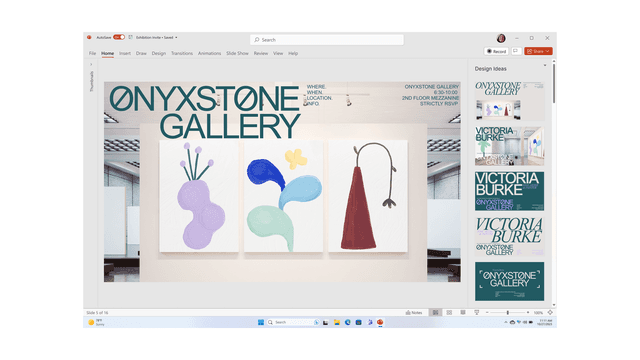Open the View tab

[x=278, y=53]
